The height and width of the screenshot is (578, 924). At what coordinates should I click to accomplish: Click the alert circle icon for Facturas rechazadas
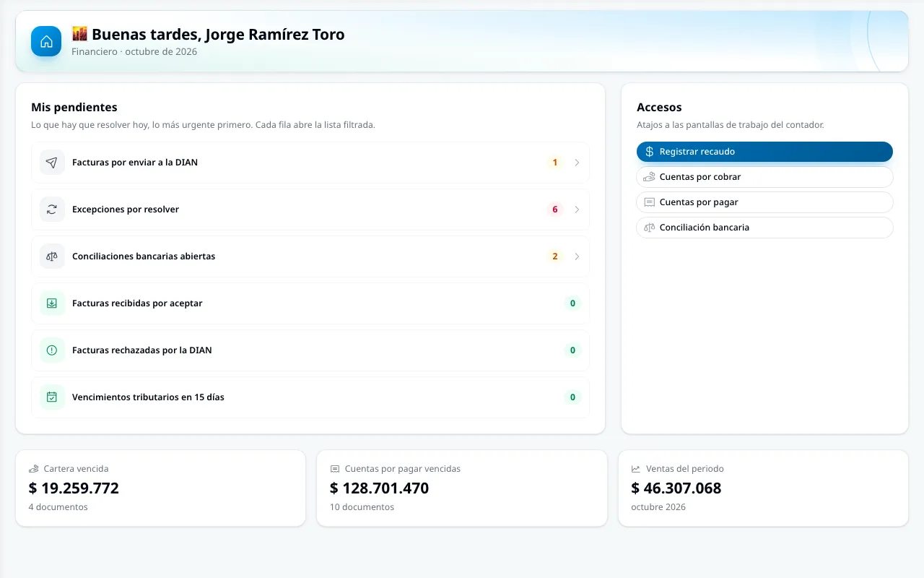52,350
